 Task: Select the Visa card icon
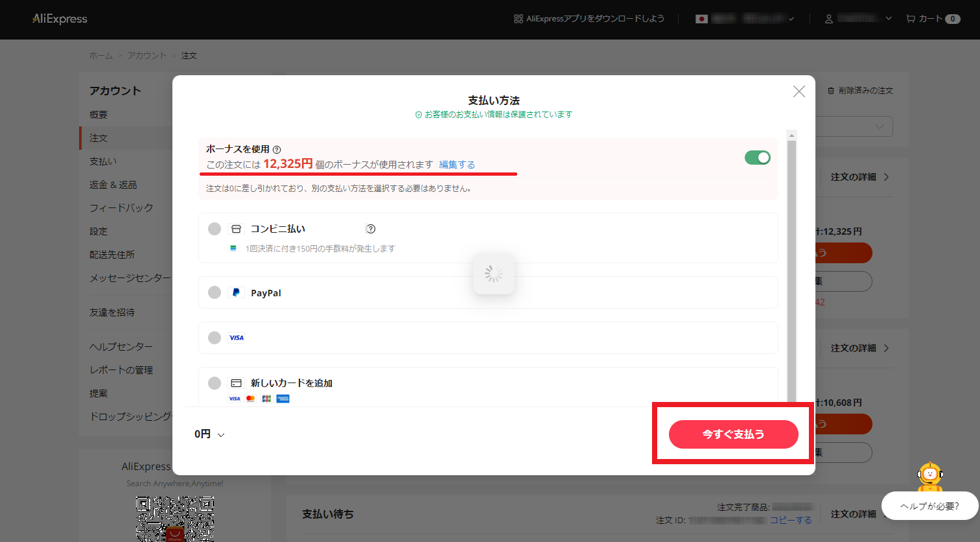(x=236, y=337)
